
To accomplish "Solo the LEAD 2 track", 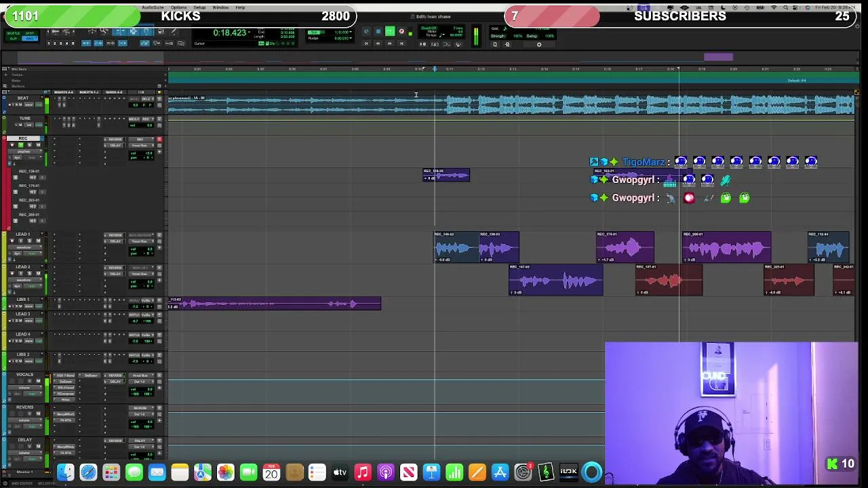I will pyautogui.click(x=29, y=273).
